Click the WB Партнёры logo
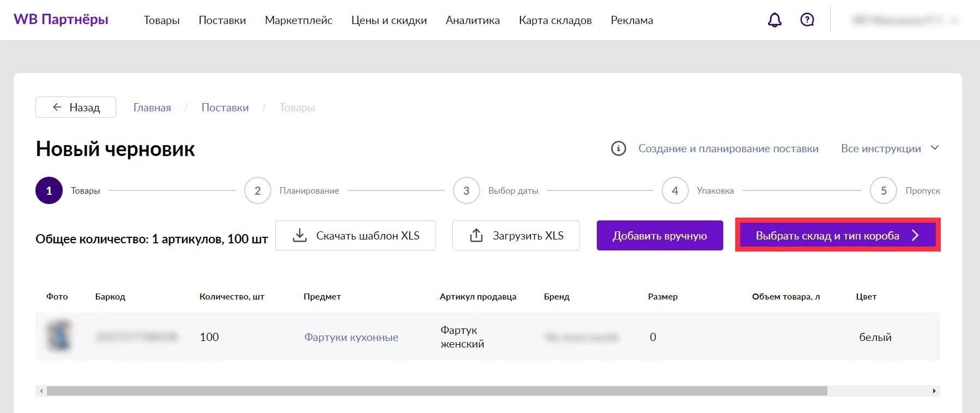Screen dimensions: 980x413 (61, 20)
